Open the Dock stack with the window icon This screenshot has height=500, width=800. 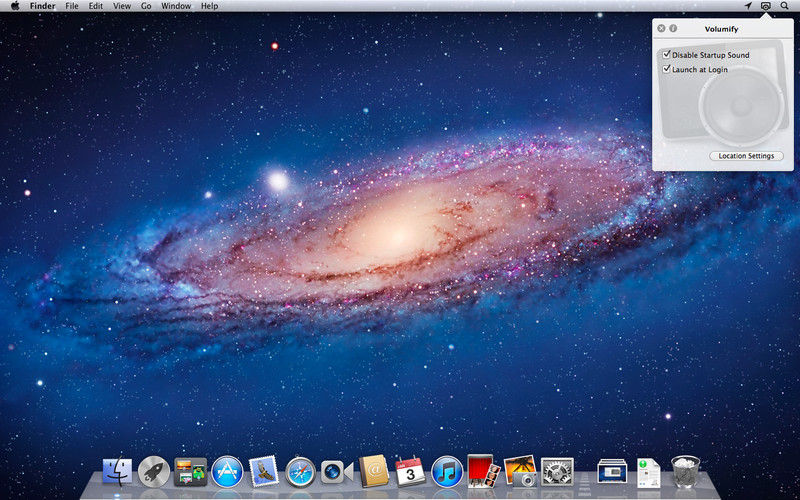tap(612, 471)
